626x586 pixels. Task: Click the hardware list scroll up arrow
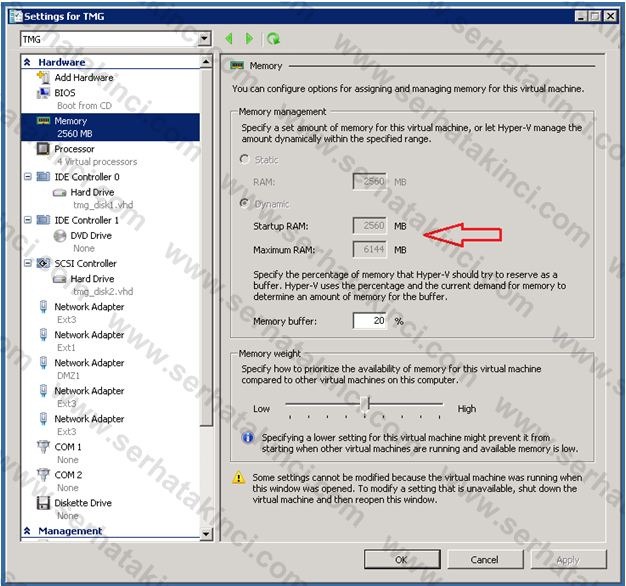click(x=206, y=62)
